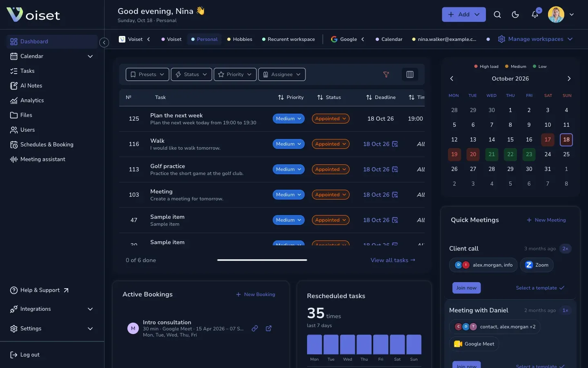
Task: Open notifications bell
Action: (x=535, y=15)
